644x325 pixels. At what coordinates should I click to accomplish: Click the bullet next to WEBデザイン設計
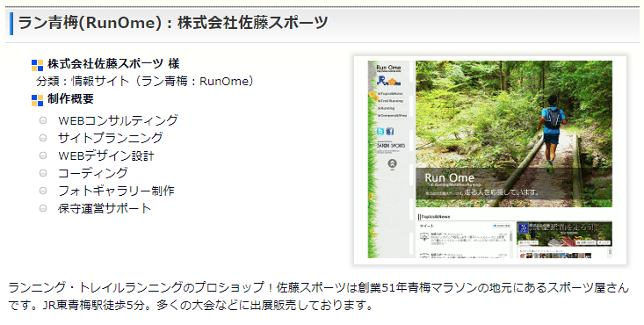(43, 155)
